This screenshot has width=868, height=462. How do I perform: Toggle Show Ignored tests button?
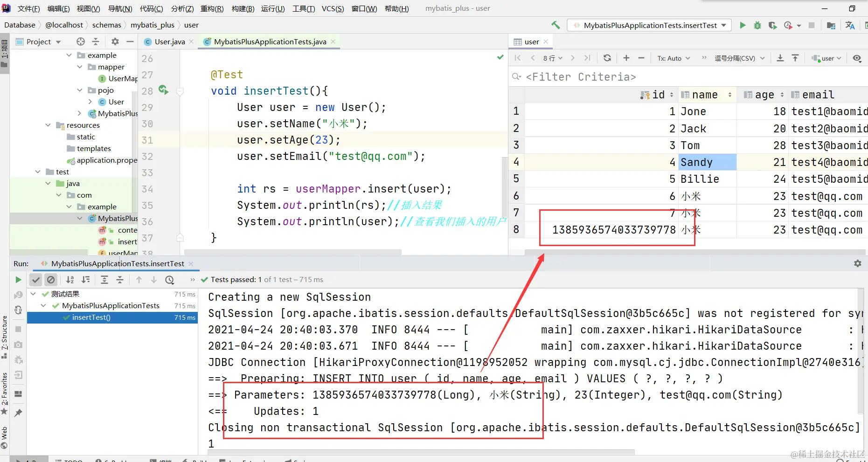point(51,280)
